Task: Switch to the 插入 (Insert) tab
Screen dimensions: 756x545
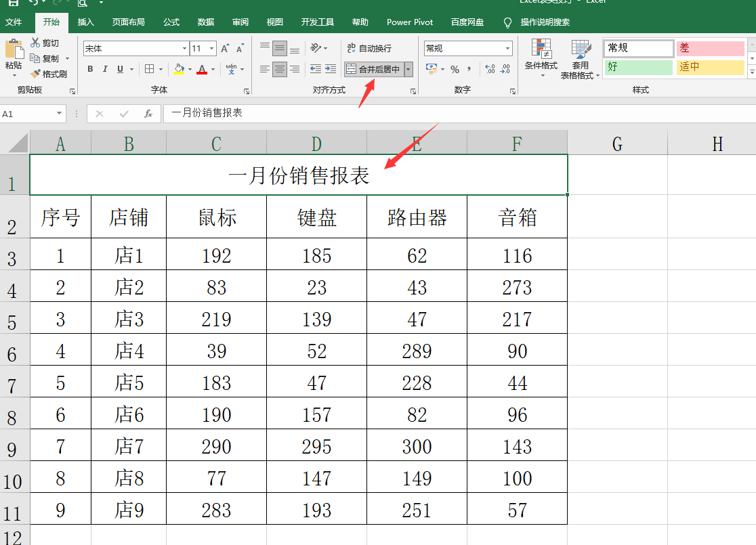Action: [x=85, y=22]
